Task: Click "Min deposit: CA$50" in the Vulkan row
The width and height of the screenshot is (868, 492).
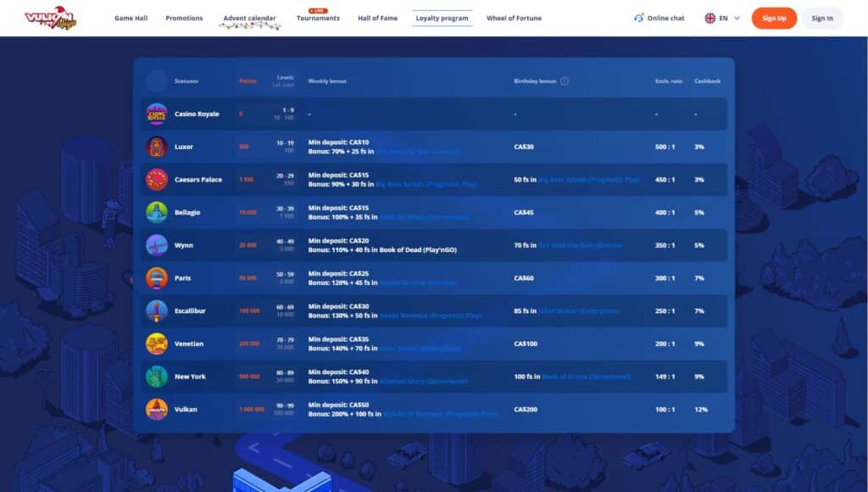Action: [x=338, y=405]
